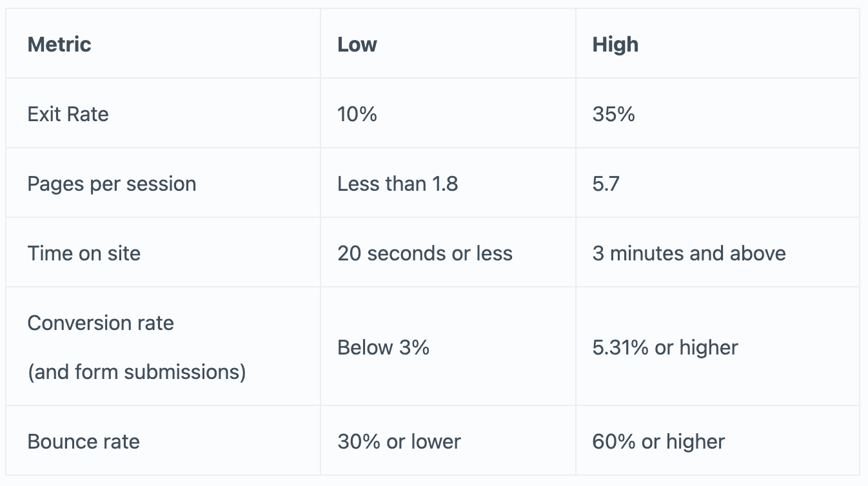Click the Metric column header
The image size is (868, 486).
click(x=59, y=44)
